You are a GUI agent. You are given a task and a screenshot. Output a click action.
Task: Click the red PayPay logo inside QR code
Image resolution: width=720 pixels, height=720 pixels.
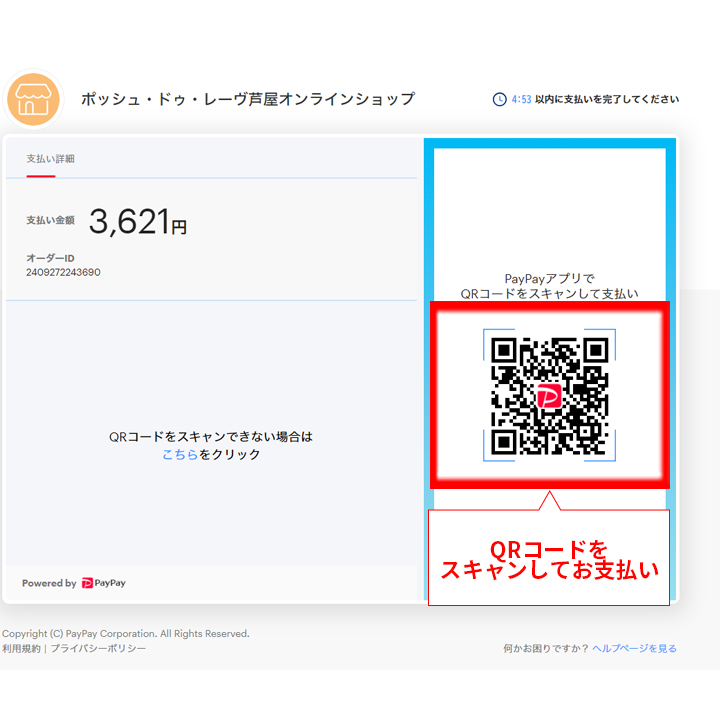point(549,397)
